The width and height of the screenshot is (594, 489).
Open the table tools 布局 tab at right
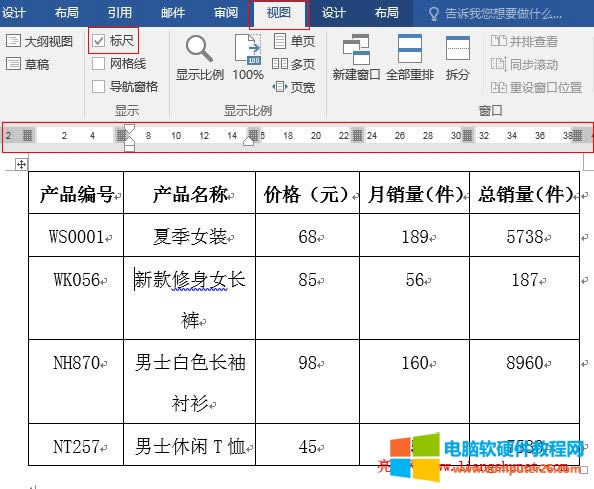(386, 13)
